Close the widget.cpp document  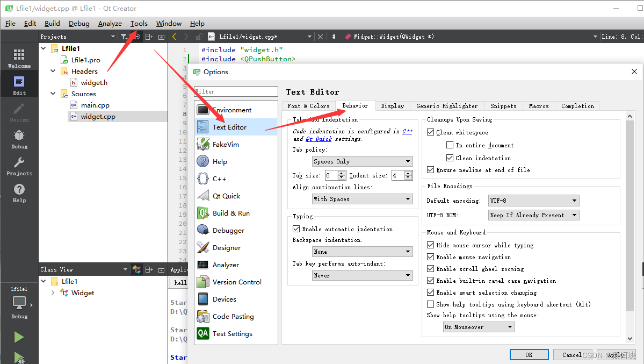320,37
